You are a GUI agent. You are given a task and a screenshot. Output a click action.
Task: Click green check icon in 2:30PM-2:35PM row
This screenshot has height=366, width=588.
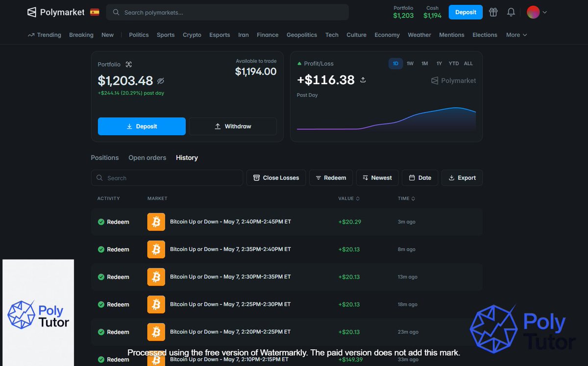coord(101,277)
